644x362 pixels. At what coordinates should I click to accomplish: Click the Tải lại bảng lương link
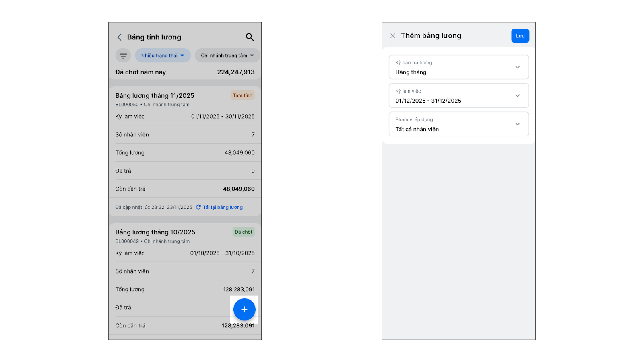pos(223,207)
